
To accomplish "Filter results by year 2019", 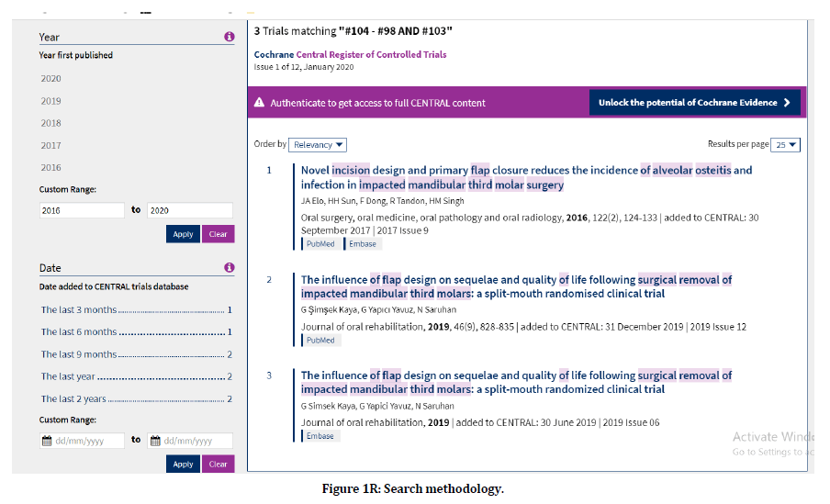I will tap(51, 101).
